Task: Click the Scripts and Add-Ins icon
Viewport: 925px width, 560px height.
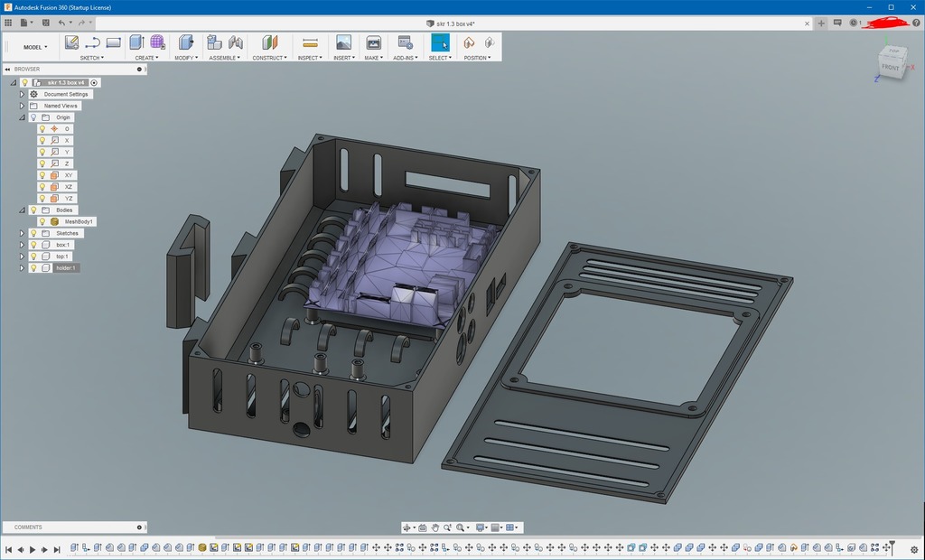Action: 406,42
